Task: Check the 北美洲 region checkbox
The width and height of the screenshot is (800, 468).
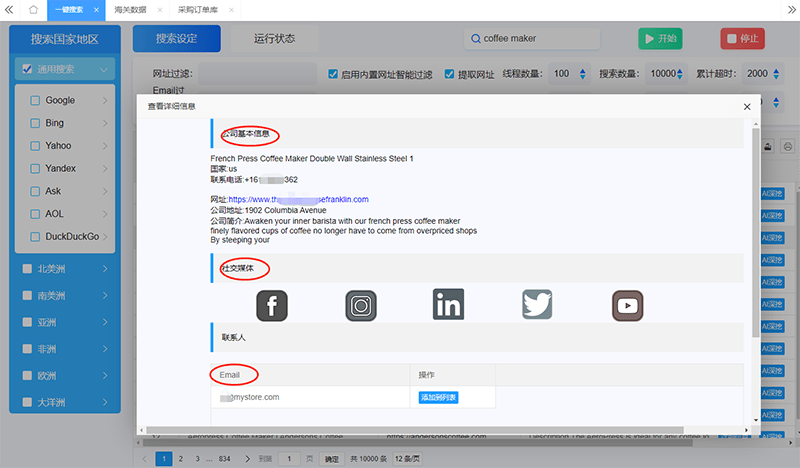Action: (27, 268)
